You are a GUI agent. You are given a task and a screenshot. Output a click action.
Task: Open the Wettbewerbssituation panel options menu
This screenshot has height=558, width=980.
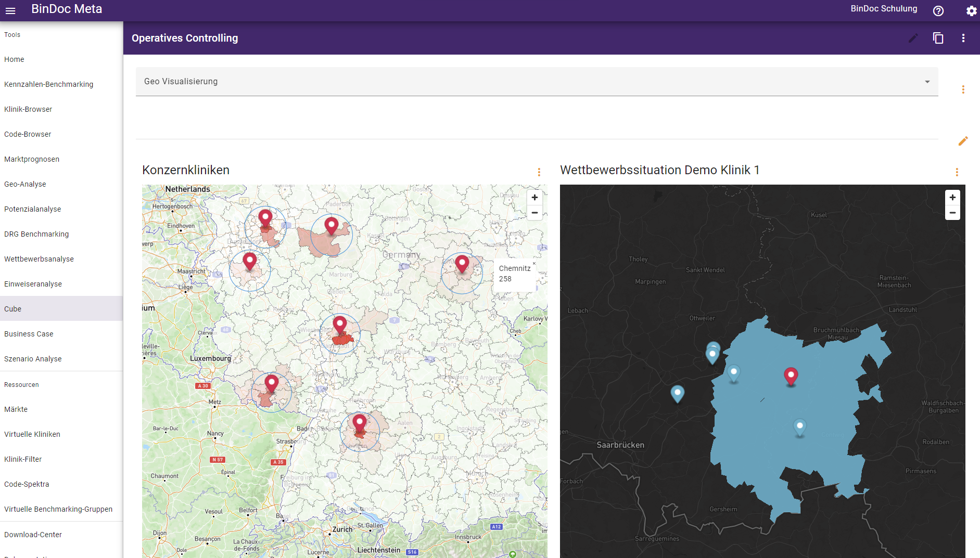coord(957,172)
